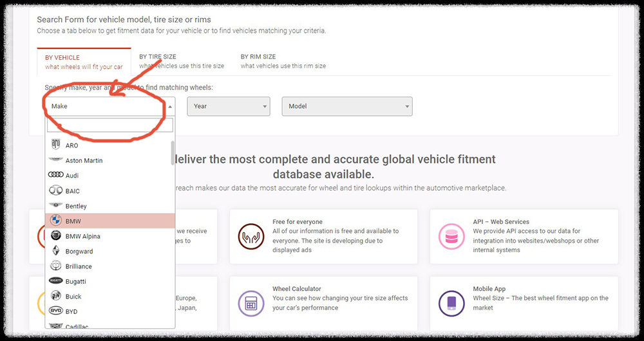644x341 pixels.
Task: Click the Borgward diamond logo
Action: point(55,251)
